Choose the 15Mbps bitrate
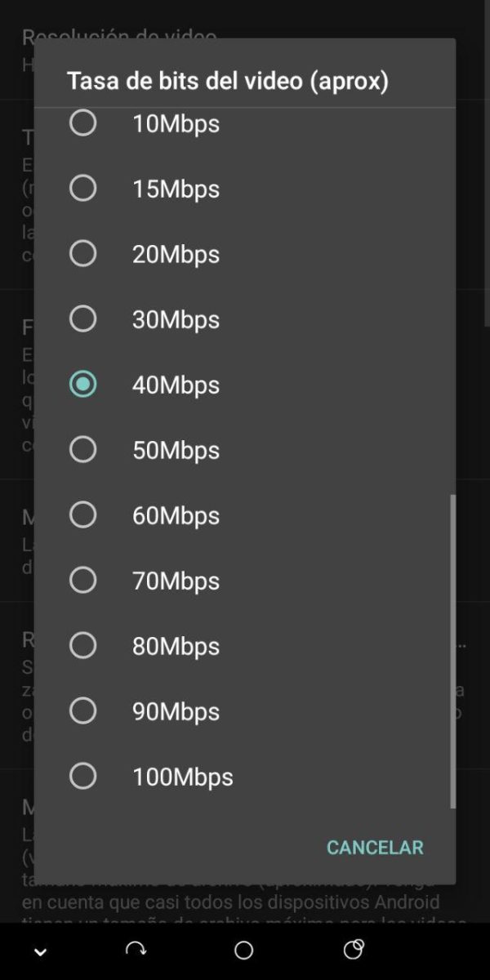The width and height of the screenshot is (490, 980). [x=245, y=189]
